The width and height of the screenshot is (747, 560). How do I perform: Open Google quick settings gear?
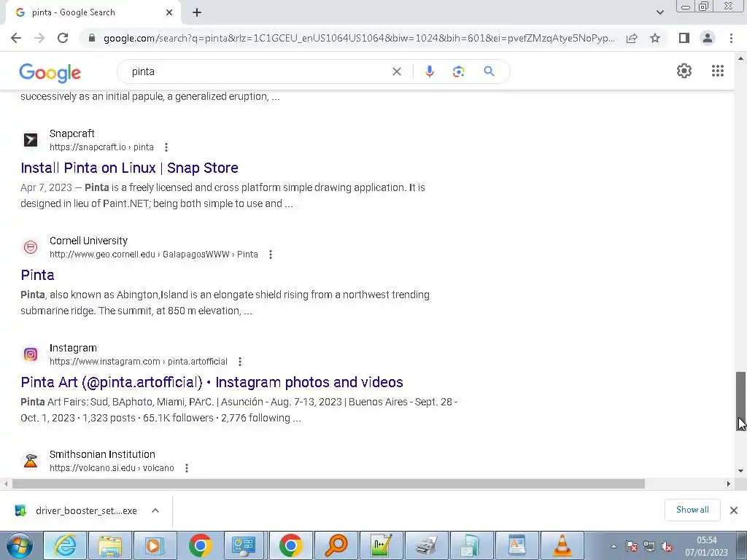click(684, 71)
